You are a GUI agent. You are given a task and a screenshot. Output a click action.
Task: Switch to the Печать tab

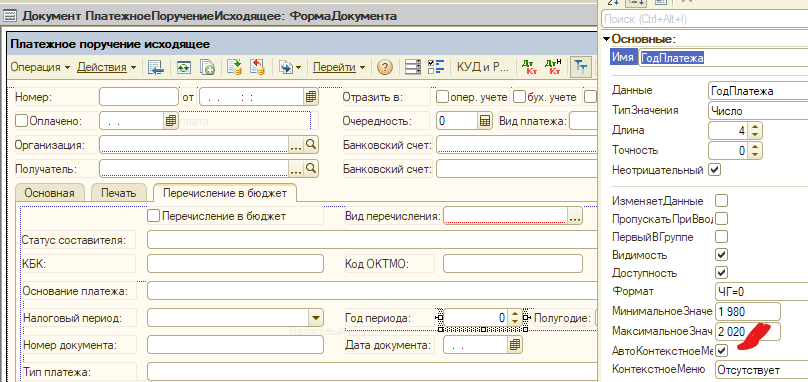119,193
